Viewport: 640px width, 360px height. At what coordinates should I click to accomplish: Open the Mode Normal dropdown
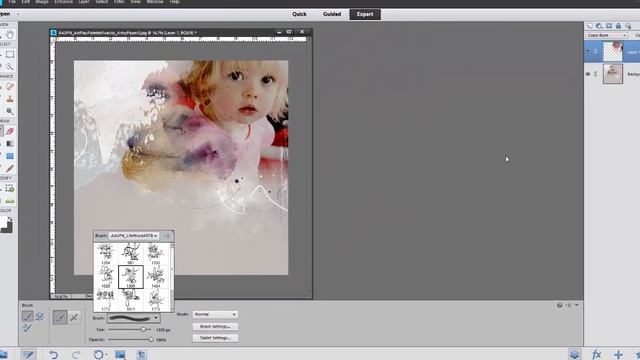215,314
